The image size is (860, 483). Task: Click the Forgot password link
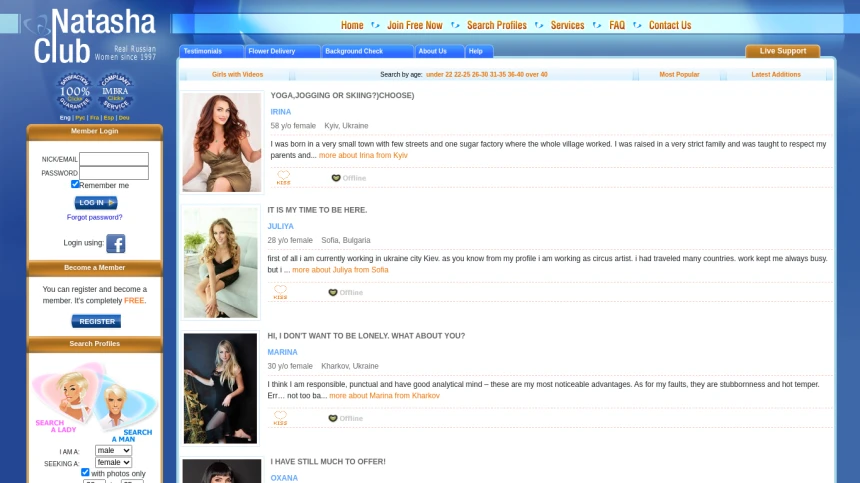pyautogui.click(x=95, y=217)
